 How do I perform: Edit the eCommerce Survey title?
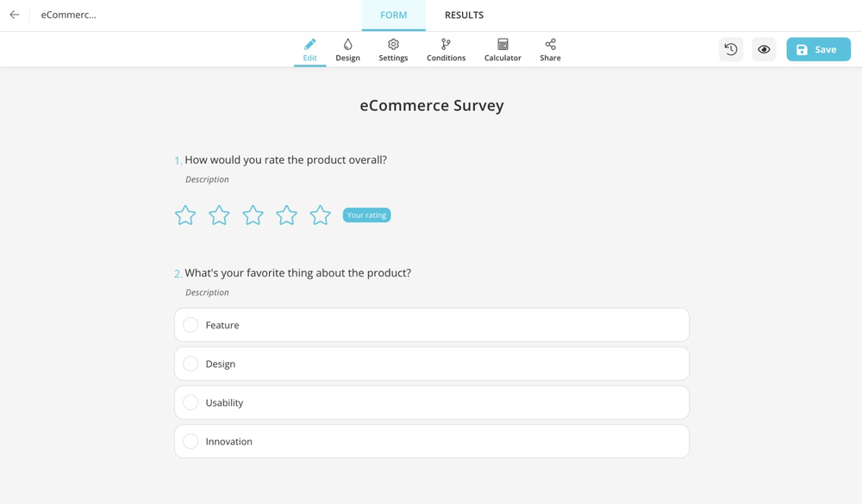coord(431,106)
